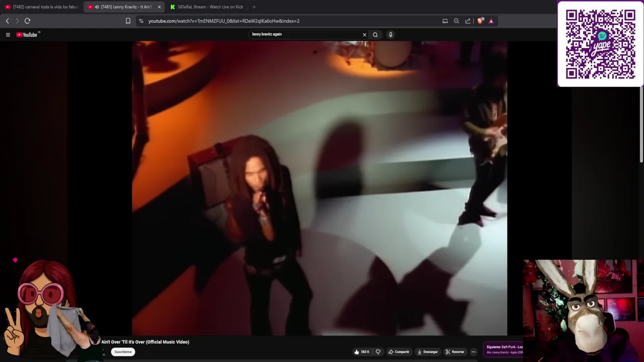Click the Descargar download button
This screenshot has height=362, width=644.
pos(427,352)
